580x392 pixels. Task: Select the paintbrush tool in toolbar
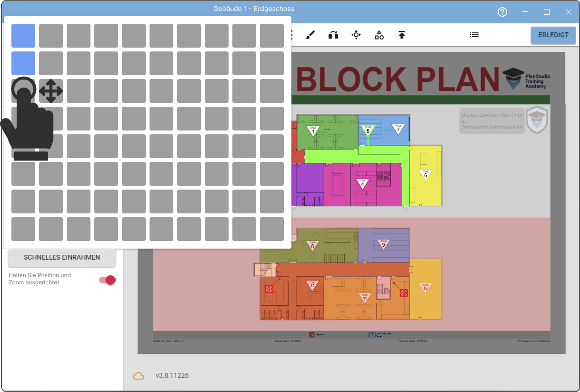310,35
